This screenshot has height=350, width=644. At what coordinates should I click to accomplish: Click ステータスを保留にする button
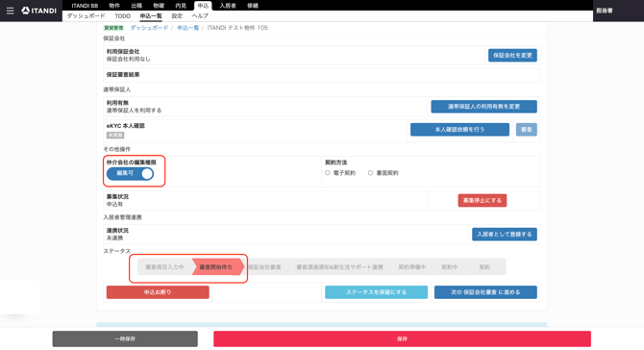(x=376, y=292)
